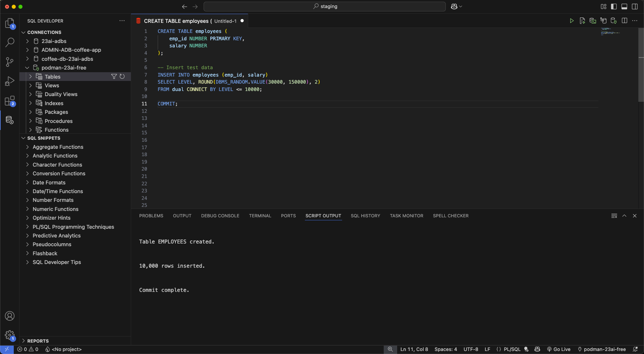
Task: Expand the REPORTS section
Action: pos(23,341)
